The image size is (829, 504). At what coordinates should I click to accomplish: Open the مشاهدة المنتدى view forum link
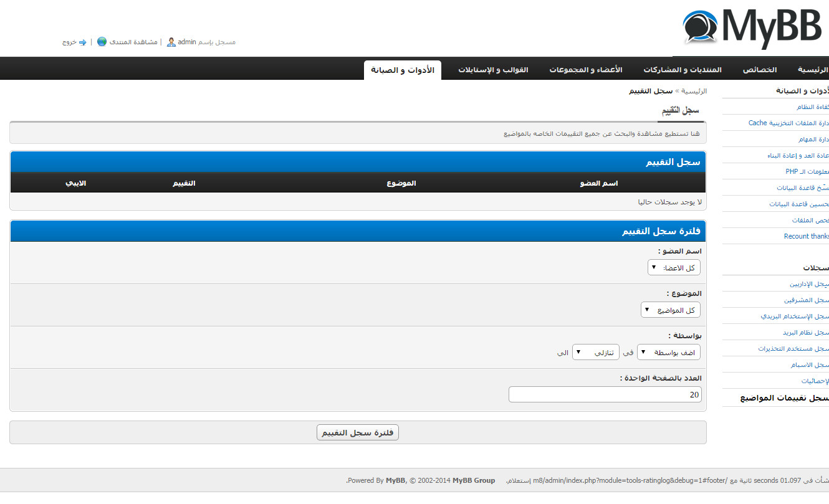point(133,42)
